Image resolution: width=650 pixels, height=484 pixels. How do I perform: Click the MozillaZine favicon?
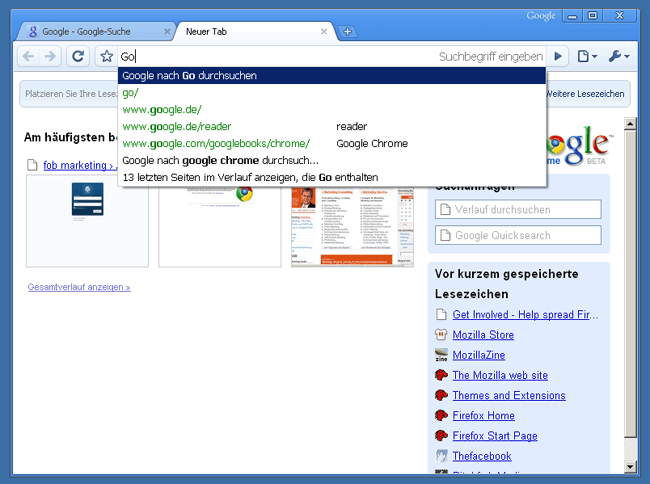(x=441, y=355)
